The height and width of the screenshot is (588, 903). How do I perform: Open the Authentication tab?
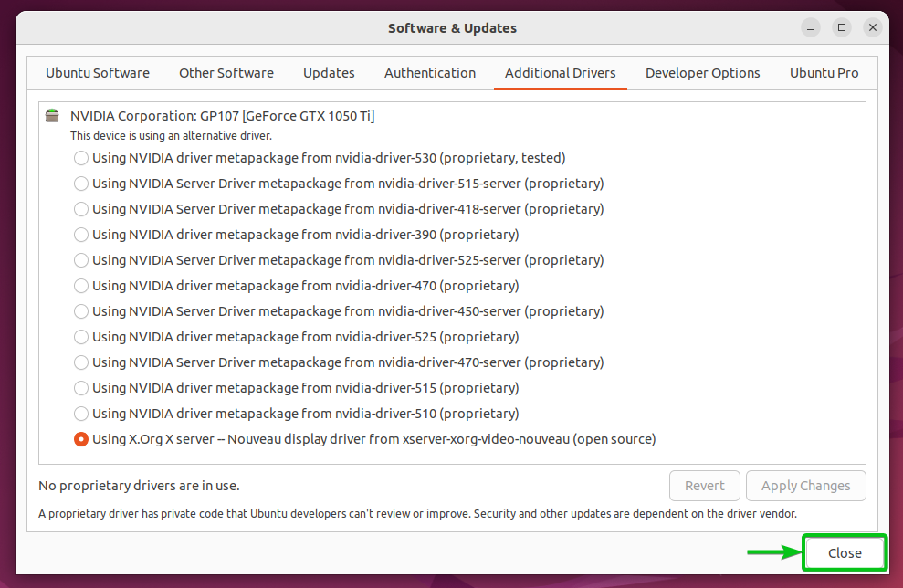coord(430,73)
